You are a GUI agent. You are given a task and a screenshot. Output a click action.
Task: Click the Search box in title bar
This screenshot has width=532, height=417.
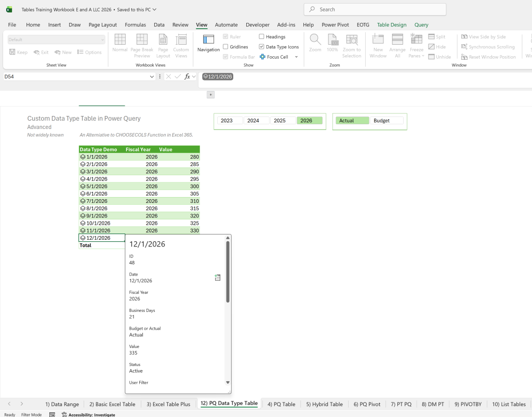pos(375,9)
